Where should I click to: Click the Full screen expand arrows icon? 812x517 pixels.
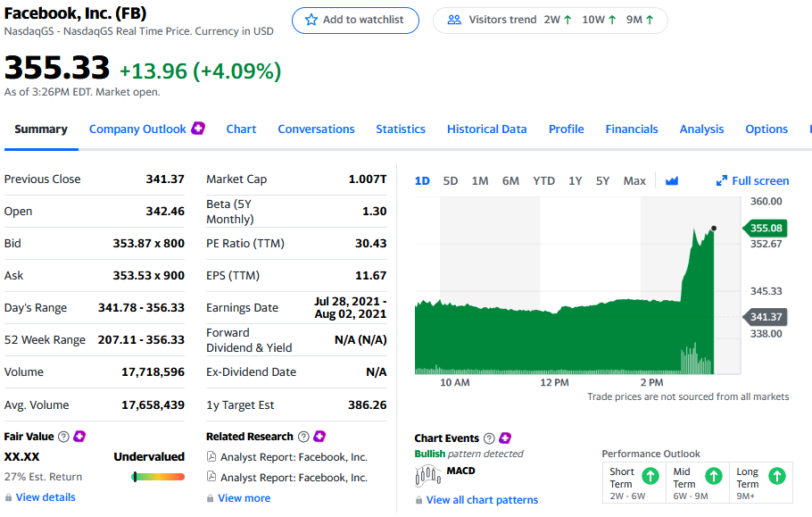click(x=721, y=180)
